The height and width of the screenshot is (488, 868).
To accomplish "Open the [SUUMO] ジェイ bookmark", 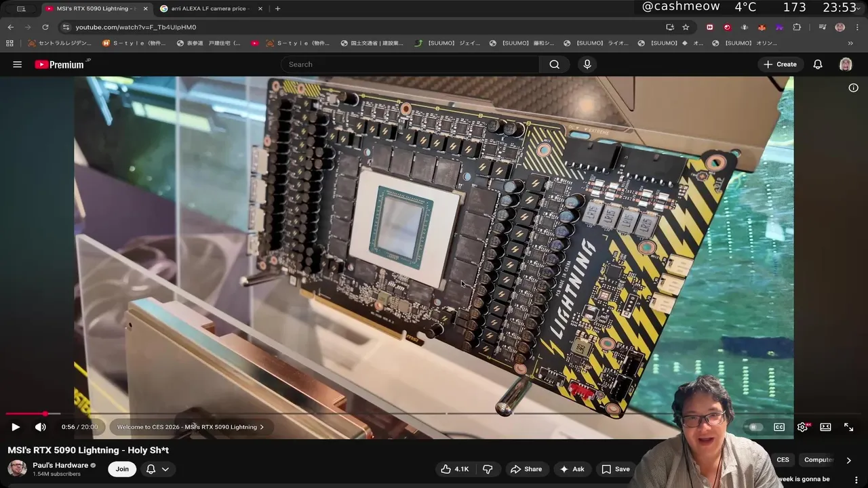I will pyautogui.click(x=448, y=43).
